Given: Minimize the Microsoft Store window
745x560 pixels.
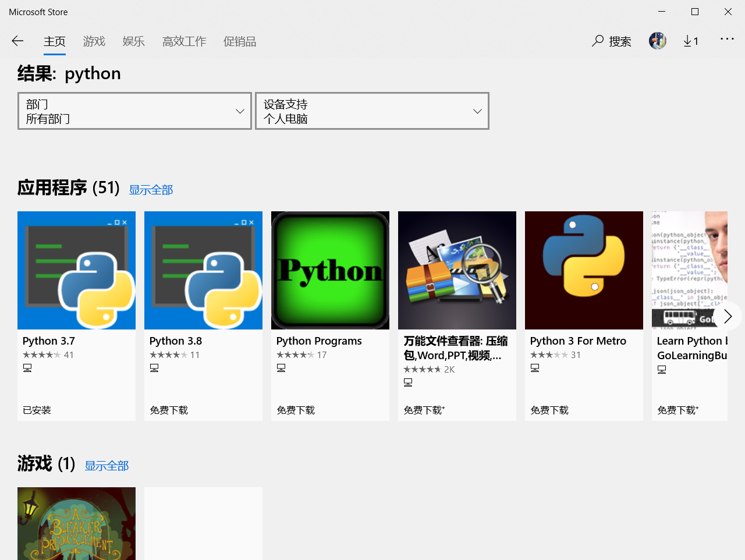Looking at the screenshot, I should point(662,12).
